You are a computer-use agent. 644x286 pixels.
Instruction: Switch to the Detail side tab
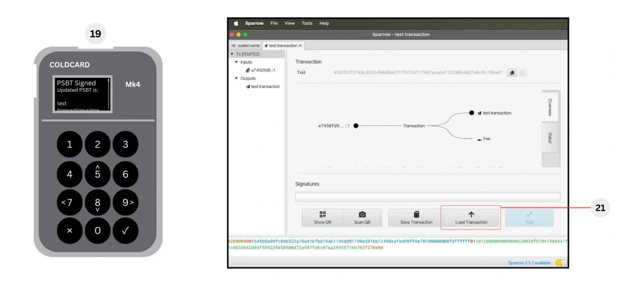(x=550, y=137)
